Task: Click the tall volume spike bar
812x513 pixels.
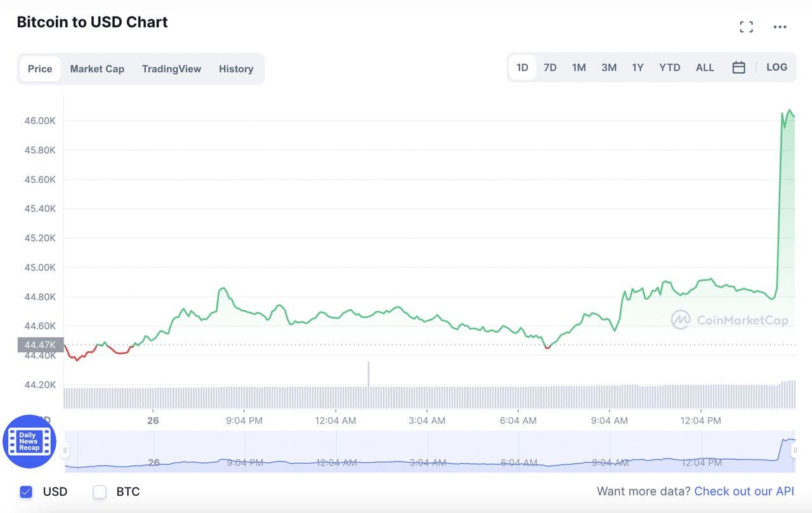Action: click(369, 376)
